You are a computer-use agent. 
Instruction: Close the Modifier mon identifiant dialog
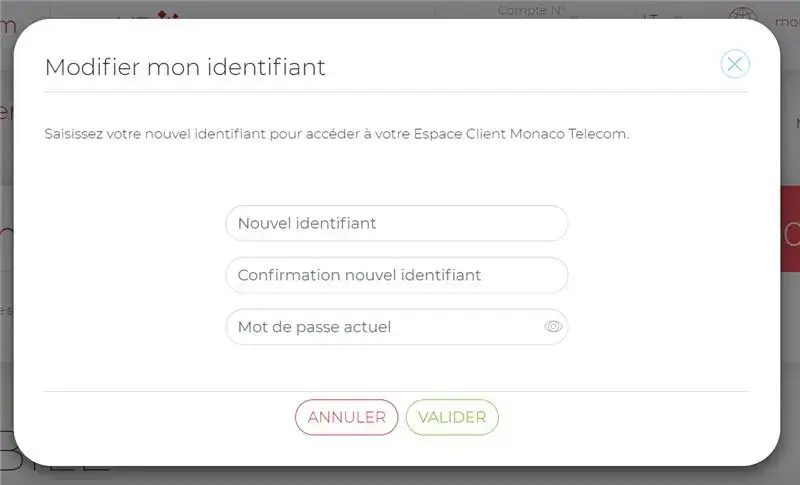point(735,65)
